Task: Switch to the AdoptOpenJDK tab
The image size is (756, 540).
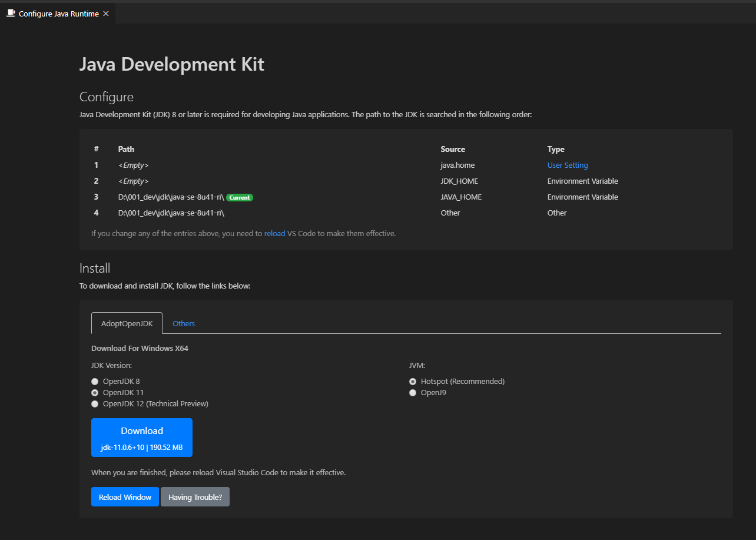Action: point(127,323)
